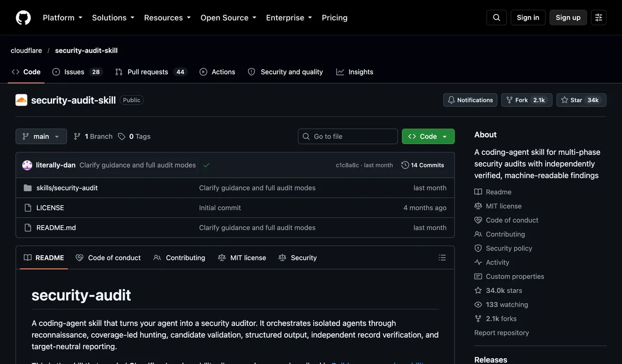Click the Report repository link
The image size is (622, 364).
(502, 333)
